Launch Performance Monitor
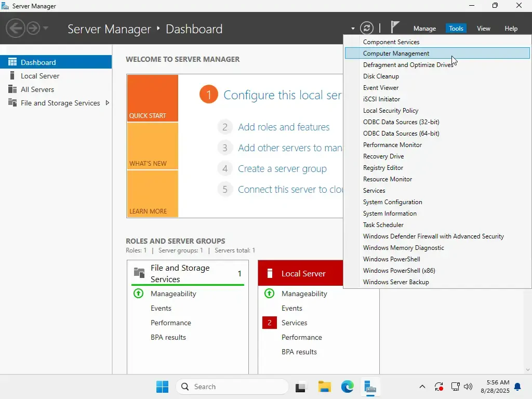The height and width of the screenshot is (399, 532). pyautogui.click(x=437, y=144)
